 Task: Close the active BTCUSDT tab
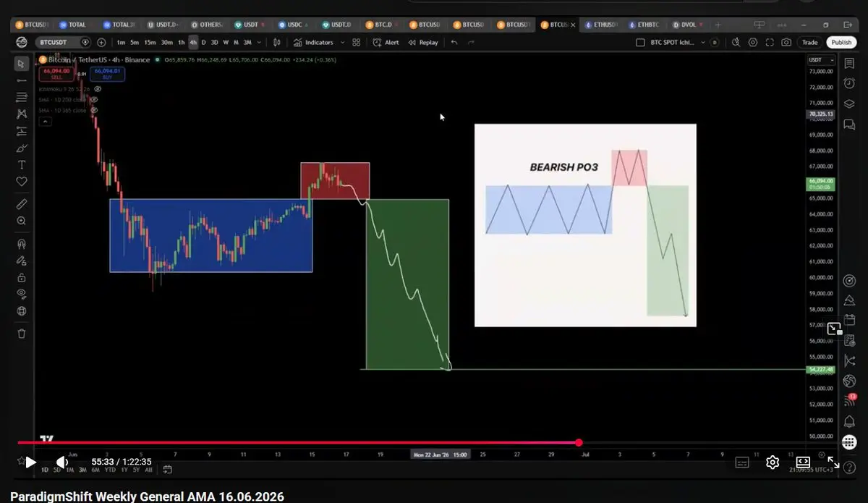[x=574, y=25]
